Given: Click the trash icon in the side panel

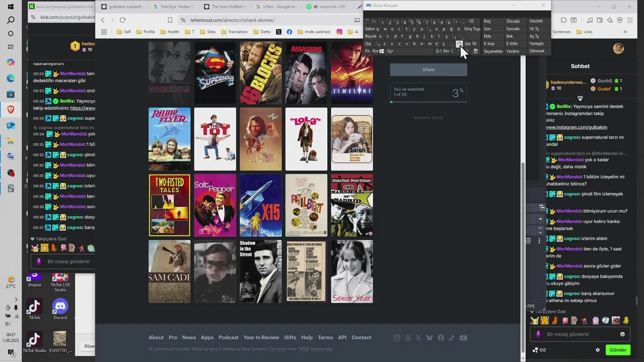Looking at the screenshot, I should (x=528, y=241).
